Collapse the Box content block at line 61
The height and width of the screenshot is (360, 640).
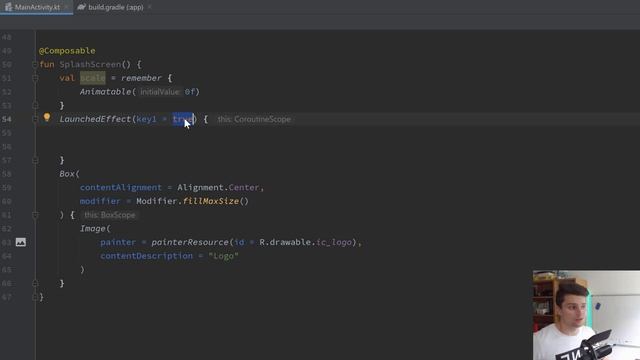[35, 215]
